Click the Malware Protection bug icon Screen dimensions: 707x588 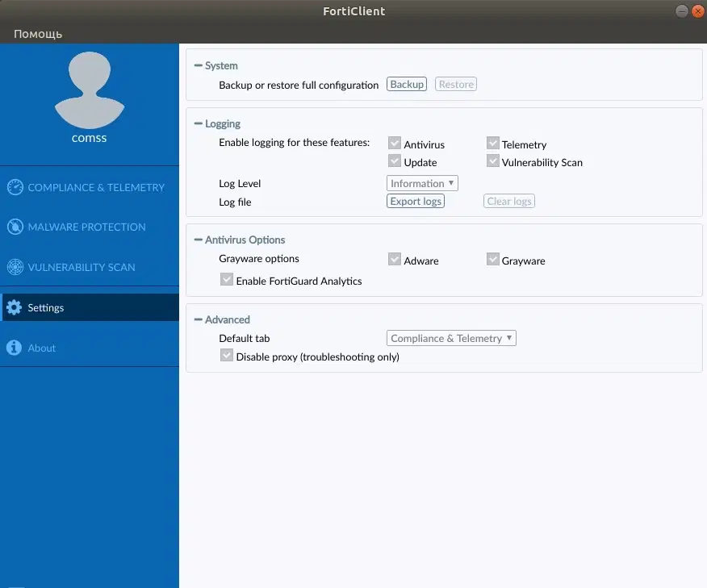point(15,227)
